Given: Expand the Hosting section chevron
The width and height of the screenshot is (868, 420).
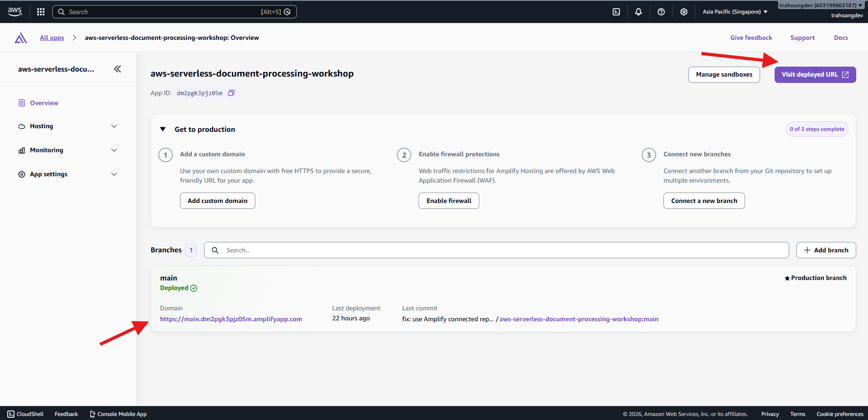Looking at the screenshot, I should pos(114,126).
